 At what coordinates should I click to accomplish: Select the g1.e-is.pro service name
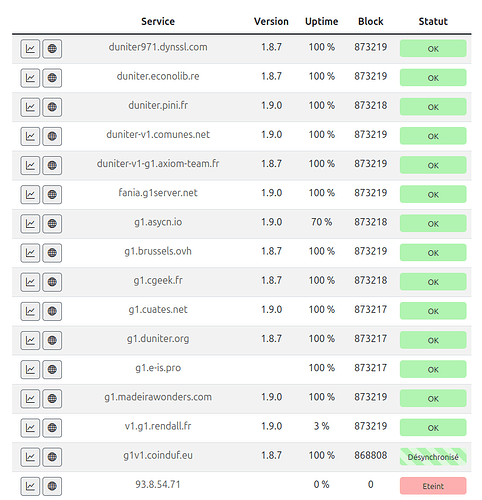coord(158,368)
